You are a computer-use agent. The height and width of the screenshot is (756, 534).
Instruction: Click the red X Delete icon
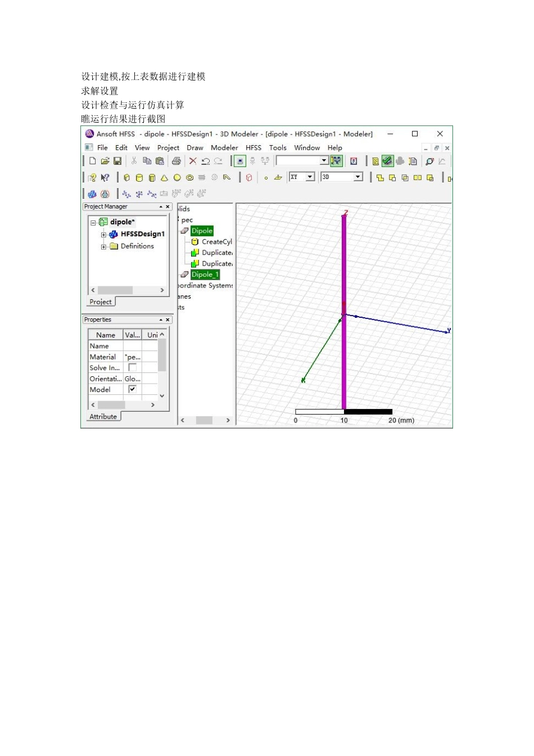click(x=193, y=161)
